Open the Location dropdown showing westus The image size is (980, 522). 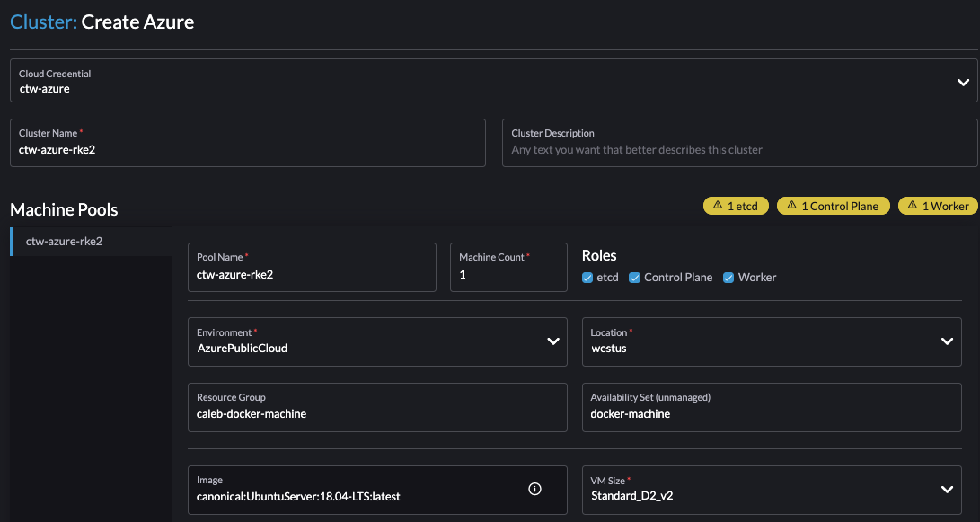[947, 341]
